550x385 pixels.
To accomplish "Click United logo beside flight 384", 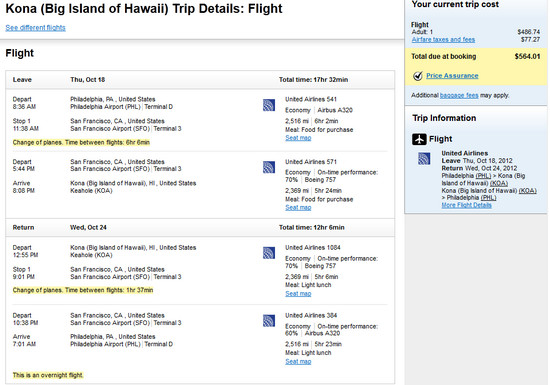I will (269, 321).
